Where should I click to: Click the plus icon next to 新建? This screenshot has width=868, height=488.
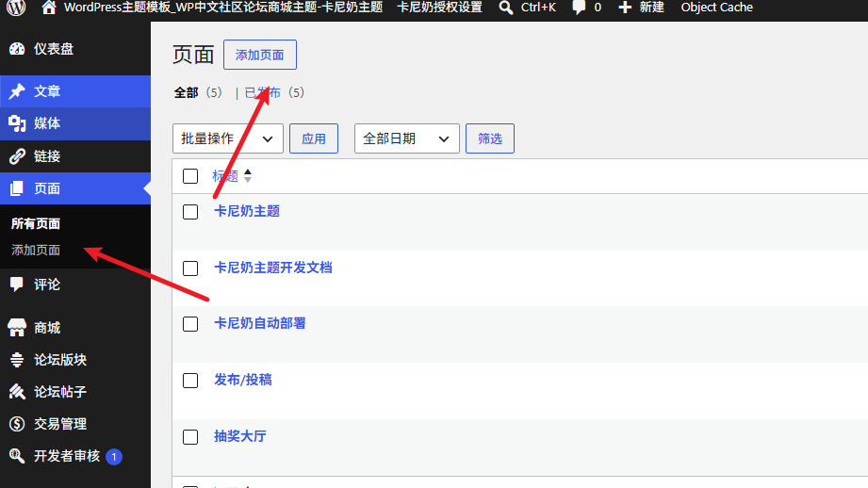coord(625,8)
